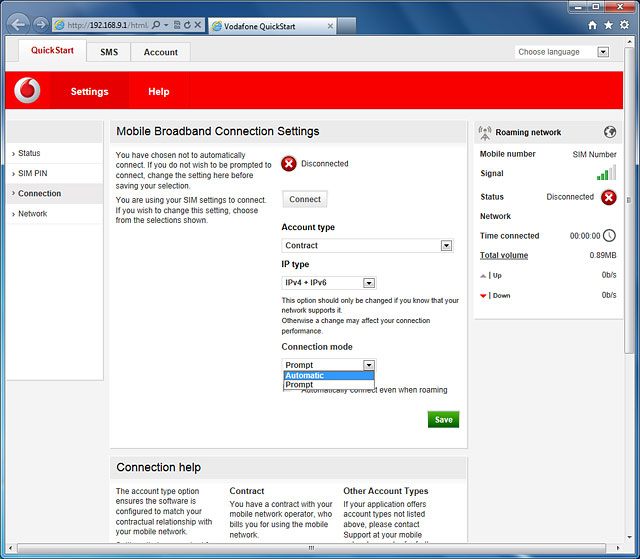This screenshot has width=640, height=559.
Task: Click the red Disconnected icon in status panel
Action: 609,197
